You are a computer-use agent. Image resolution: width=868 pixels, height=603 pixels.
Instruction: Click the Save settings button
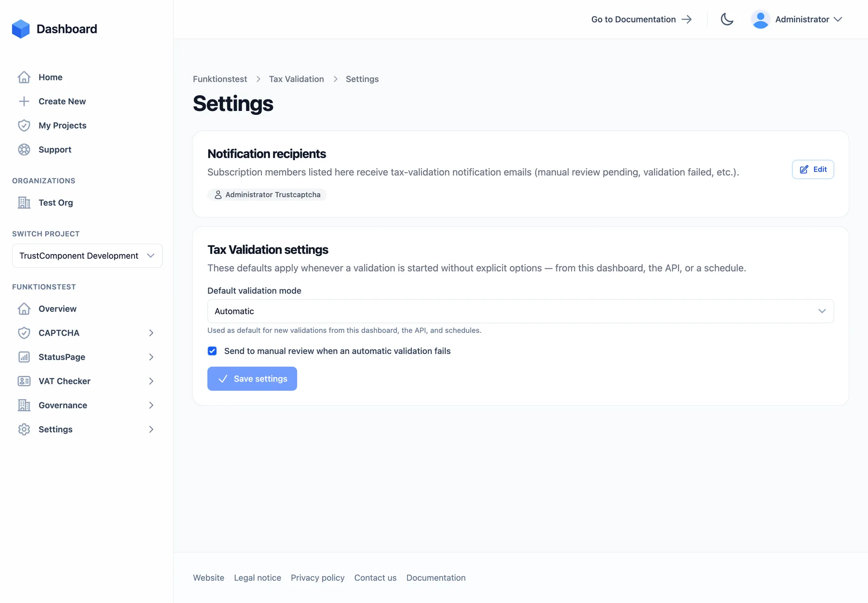point(252,379)
